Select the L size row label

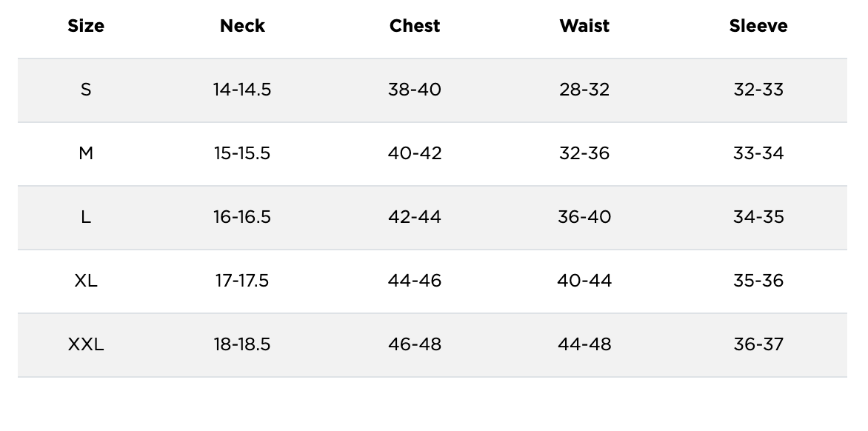[x=86, y=217]
